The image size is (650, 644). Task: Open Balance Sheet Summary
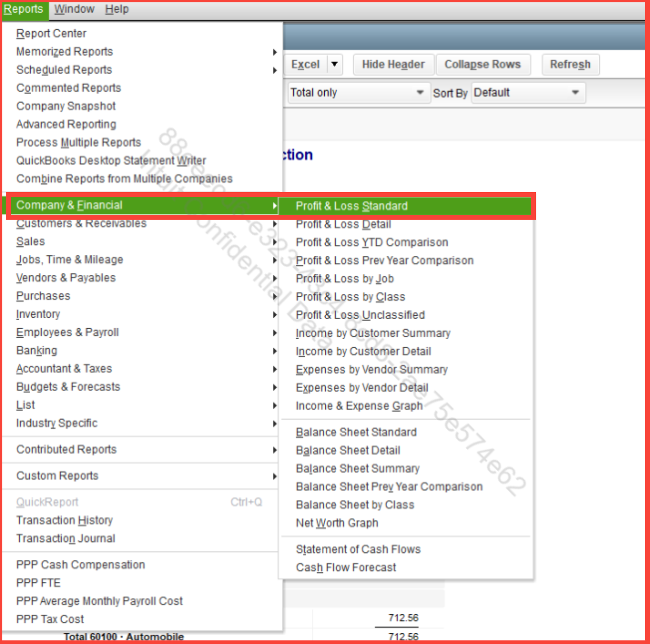[x=358, y=468]
